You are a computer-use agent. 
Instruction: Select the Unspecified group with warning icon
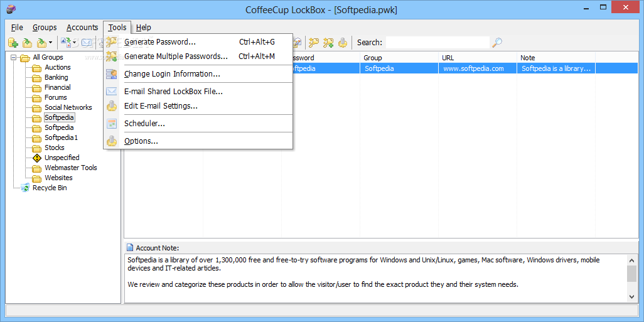(62, 158)
